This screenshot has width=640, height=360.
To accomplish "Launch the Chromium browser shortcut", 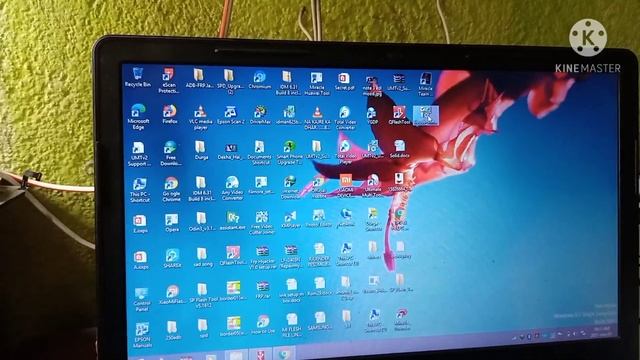I will (260, 80).
